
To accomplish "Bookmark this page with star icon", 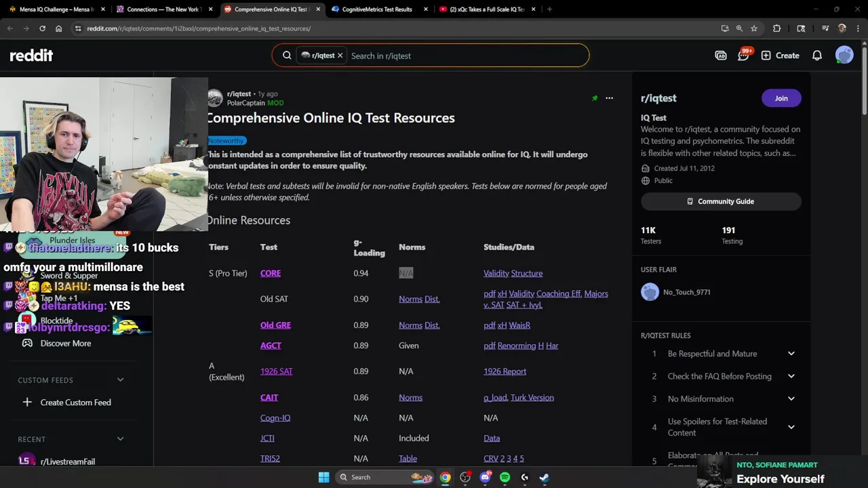I will 753,28.
